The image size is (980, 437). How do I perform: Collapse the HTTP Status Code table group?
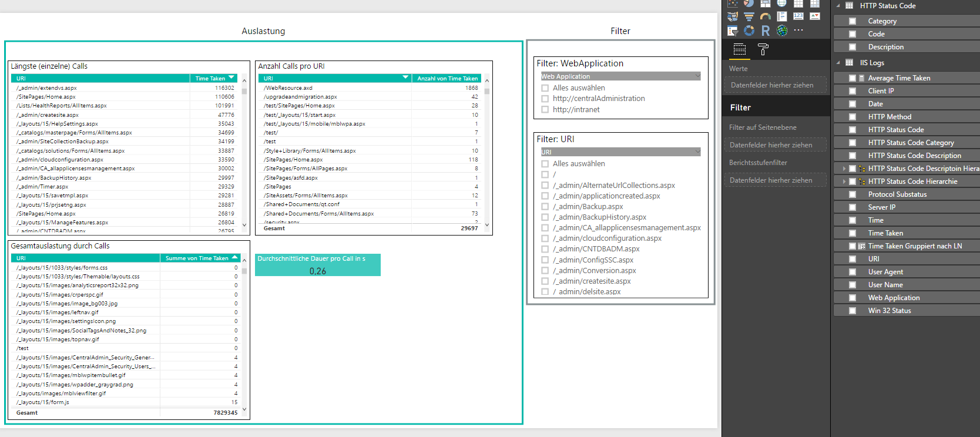coord(838,6)
